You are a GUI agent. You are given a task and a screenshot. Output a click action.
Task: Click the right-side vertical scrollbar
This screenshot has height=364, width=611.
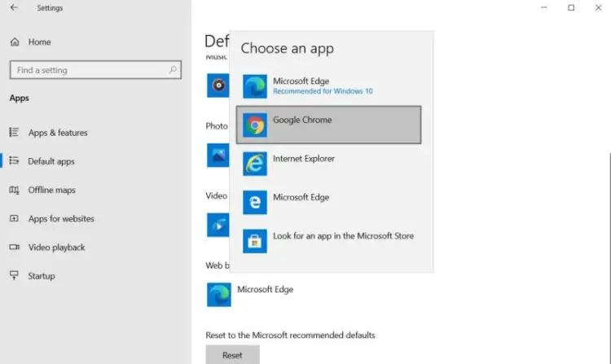(609, 257)
